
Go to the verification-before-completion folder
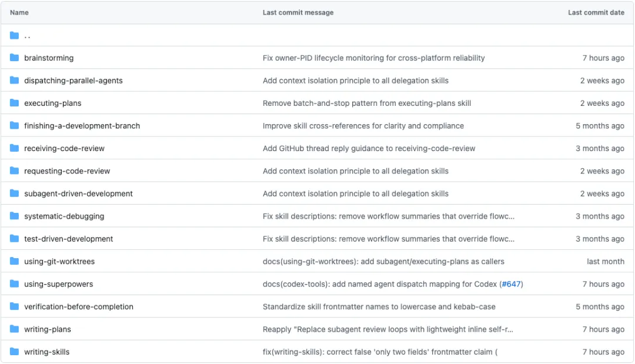pyautogui.click(x=78, y=306)
